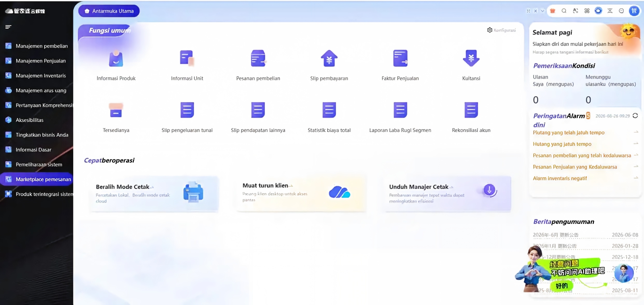
Task: Open the Slip pembayaran icon
Action: coord(329,59)
